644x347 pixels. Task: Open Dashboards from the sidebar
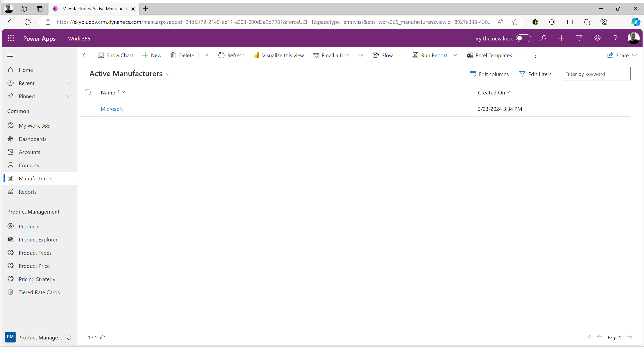(x=33, y=139)
